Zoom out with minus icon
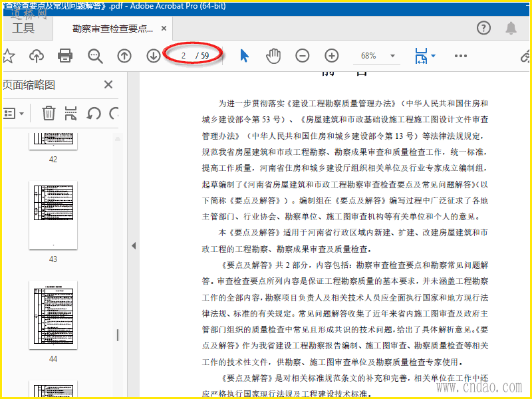The width and height of the screenshot is (532, 399). tap(302, 56)
